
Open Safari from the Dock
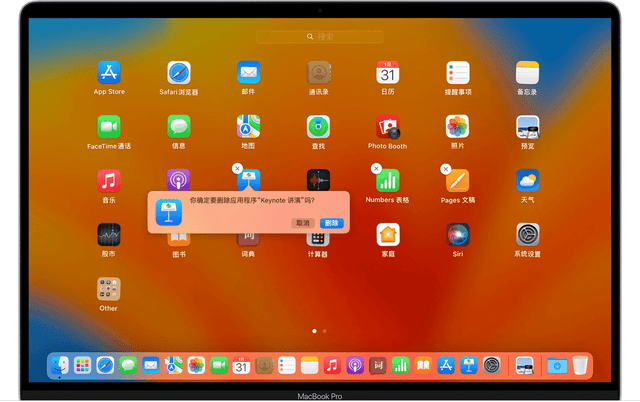click(x=105, y=365)
